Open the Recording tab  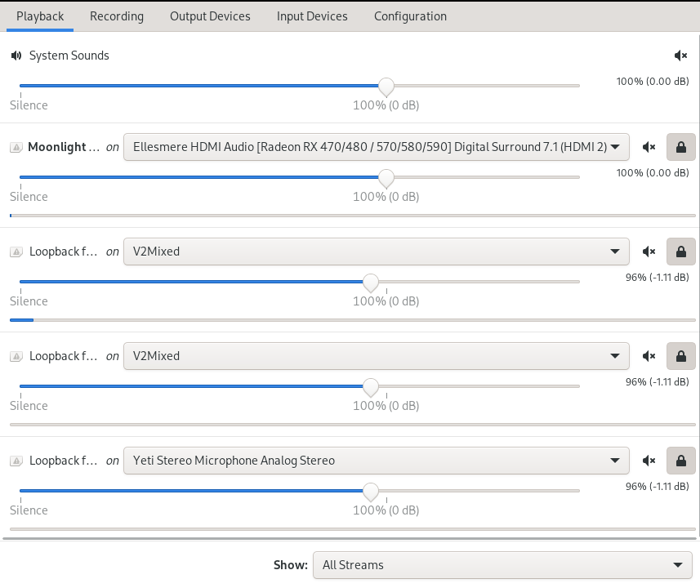tap(117, 16)
